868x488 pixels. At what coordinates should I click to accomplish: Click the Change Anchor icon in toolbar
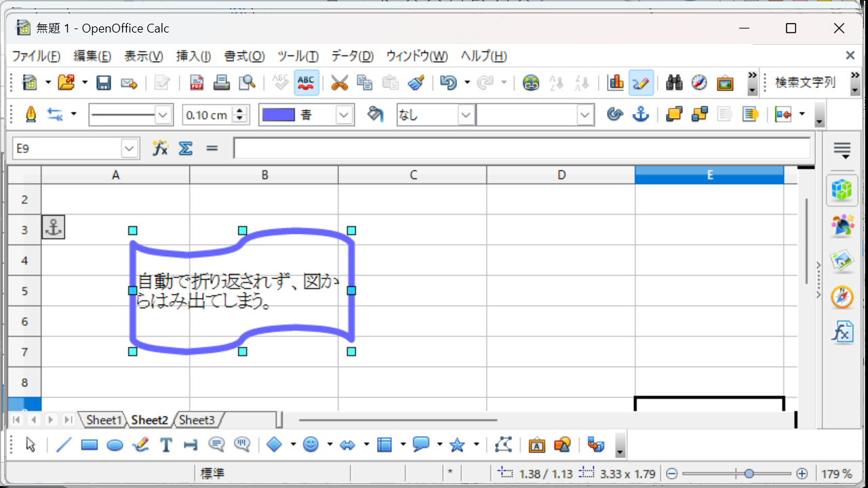tap(641, 115)
